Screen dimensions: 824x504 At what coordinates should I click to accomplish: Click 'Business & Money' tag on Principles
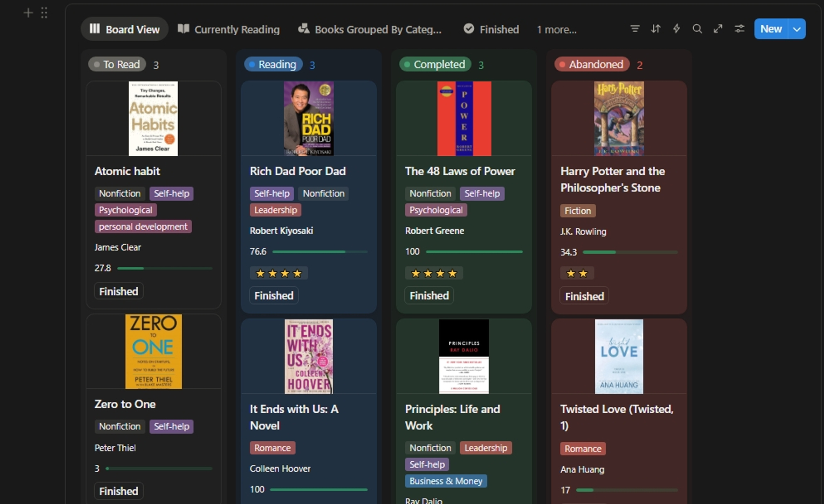(x=446, y=481)
